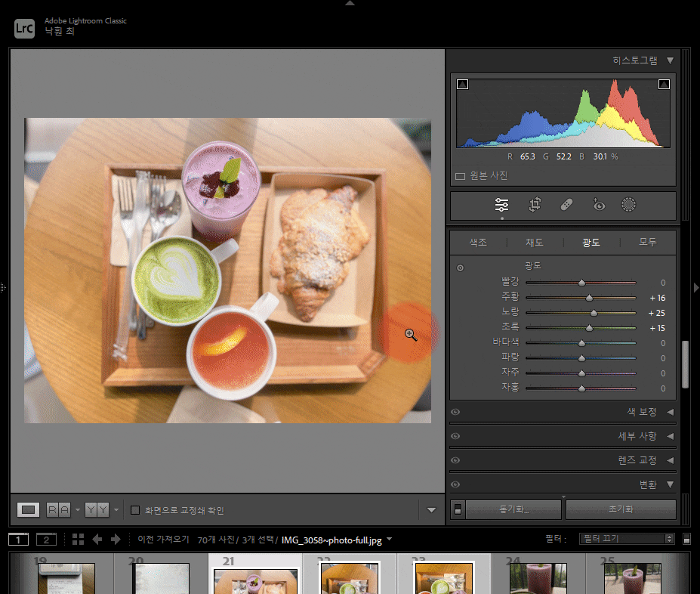Select the Edit sliders tool icon
Screen dimensions: 700x594
[501, 205]
